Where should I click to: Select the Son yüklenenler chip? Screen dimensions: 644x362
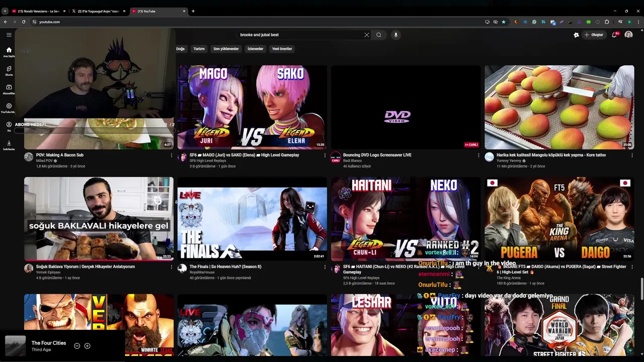click(226, 49)
